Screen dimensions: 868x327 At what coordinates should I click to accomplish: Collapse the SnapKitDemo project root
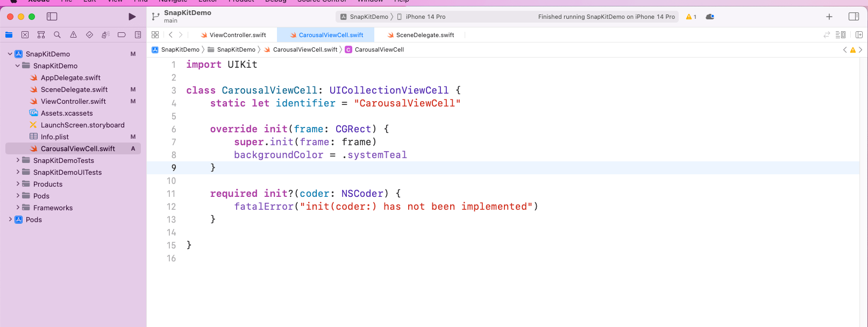click(10, 54)
